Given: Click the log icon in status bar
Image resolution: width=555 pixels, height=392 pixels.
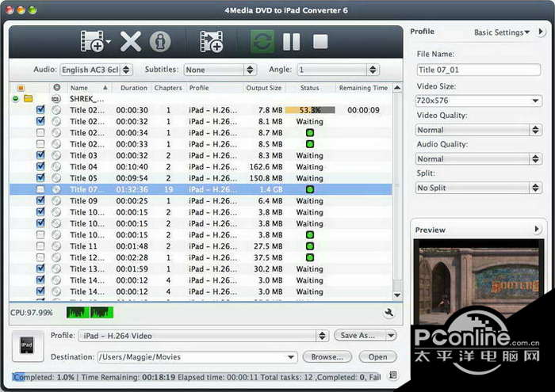Looking at the screenshot, I should tap(393, 375).
